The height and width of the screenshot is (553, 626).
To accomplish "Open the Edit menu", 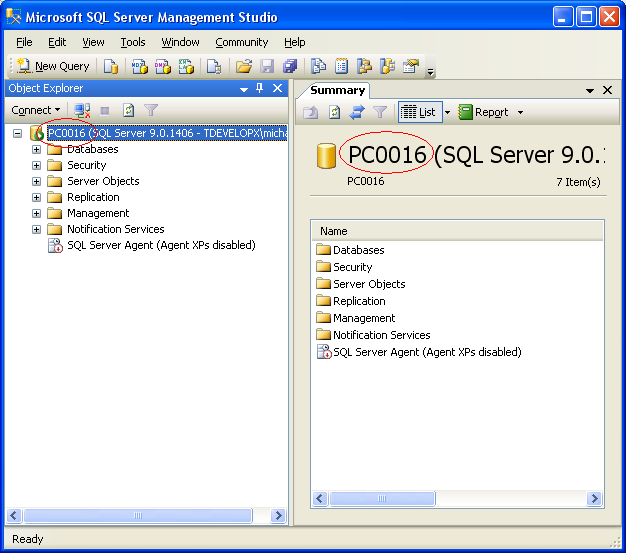I will pyautogui.click(x=57, y=42).
